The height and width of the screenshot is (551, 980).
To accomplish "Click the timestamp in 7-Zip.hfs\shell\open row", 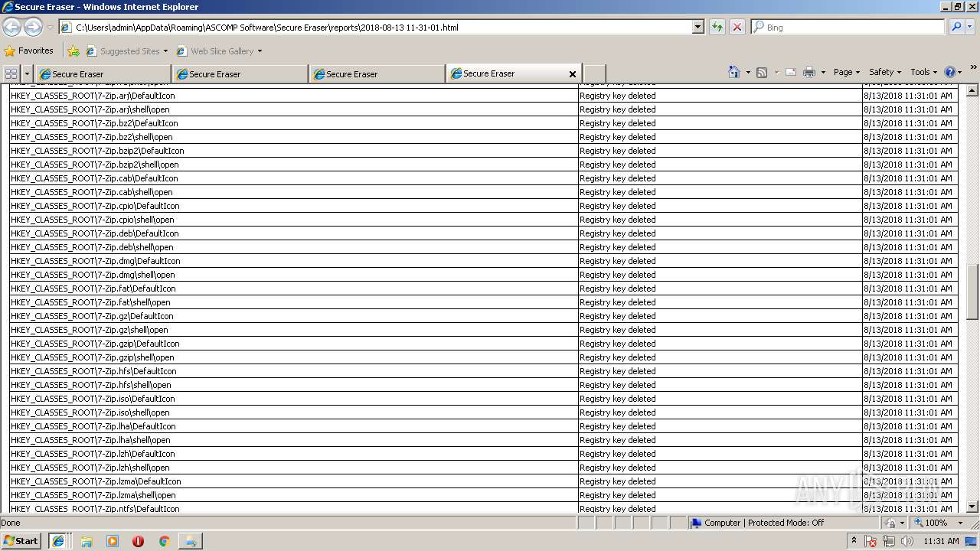I will pos(908,385).
